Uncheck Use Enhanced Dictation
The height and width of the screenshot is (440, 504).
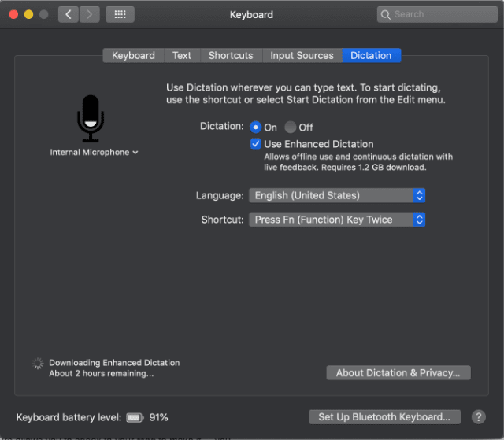point(256,144)
